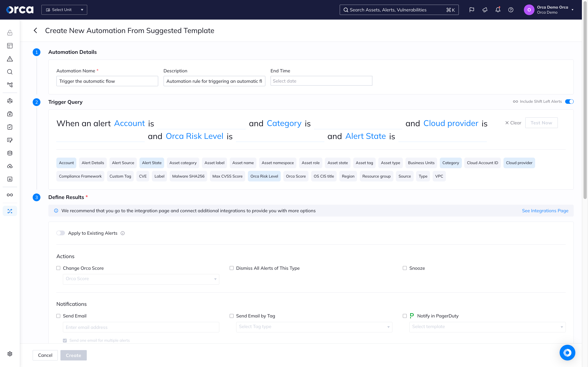Open the alerts triangle icon in sidebar
The image size is (588, 367).
pos(10,59)
